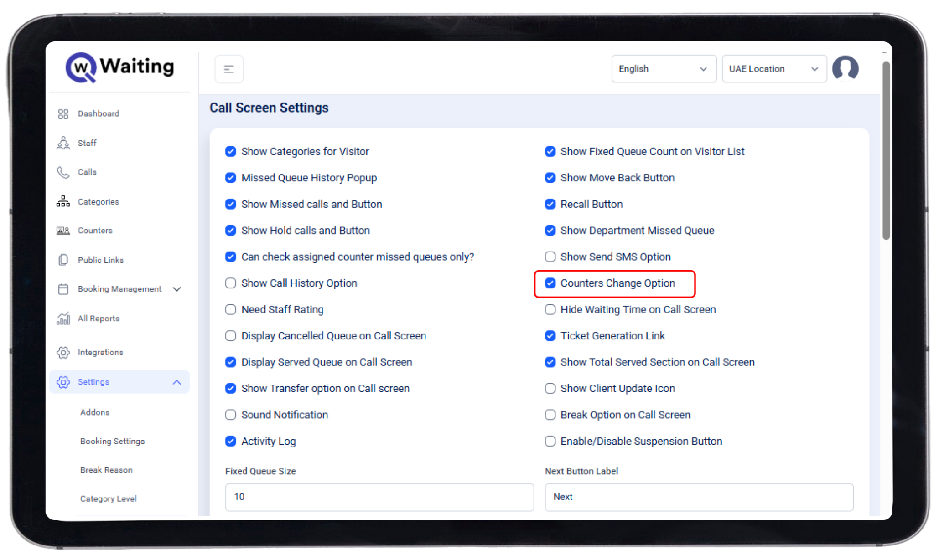Click the Integrations gear icon
Image resolution: width=934 pixels, height=560 pixels.
(x=63, y=352)
